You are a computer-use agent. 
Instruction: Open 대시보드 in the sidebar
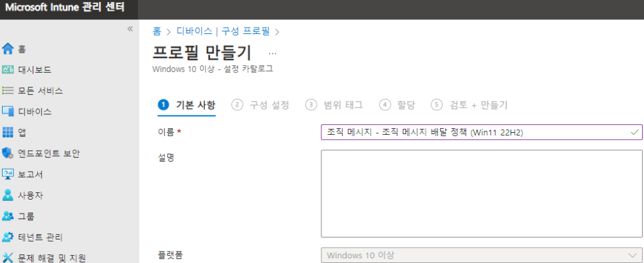pyautogui.click(x=35, y=70)
